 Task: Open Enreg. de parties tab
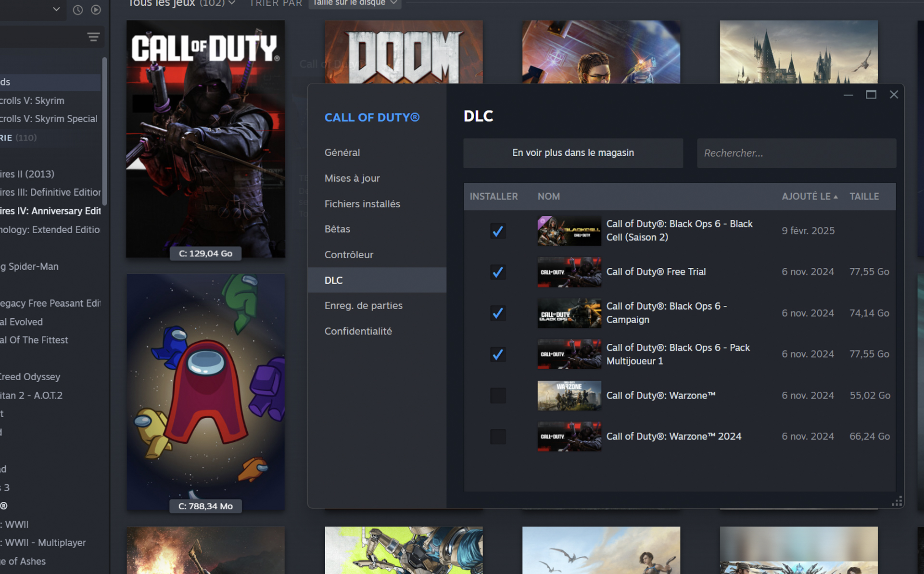[x=377, y=305]
